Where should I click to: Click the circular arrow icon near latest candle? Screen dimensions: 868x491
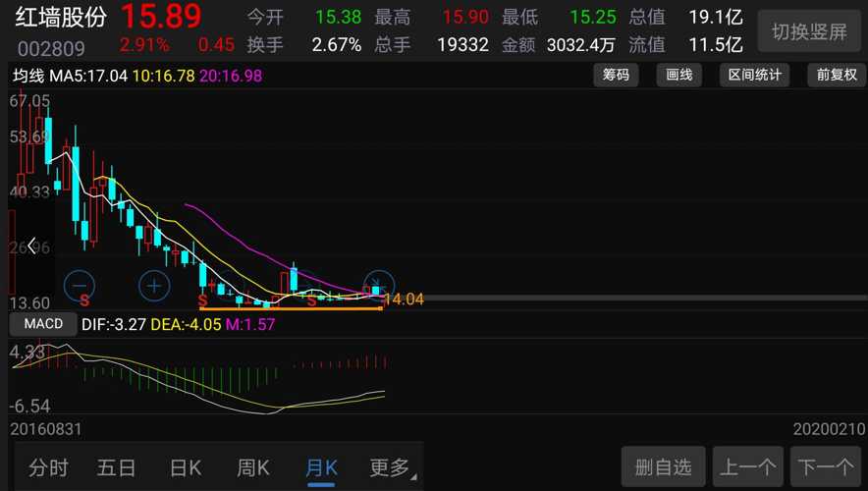pos(379,285)
